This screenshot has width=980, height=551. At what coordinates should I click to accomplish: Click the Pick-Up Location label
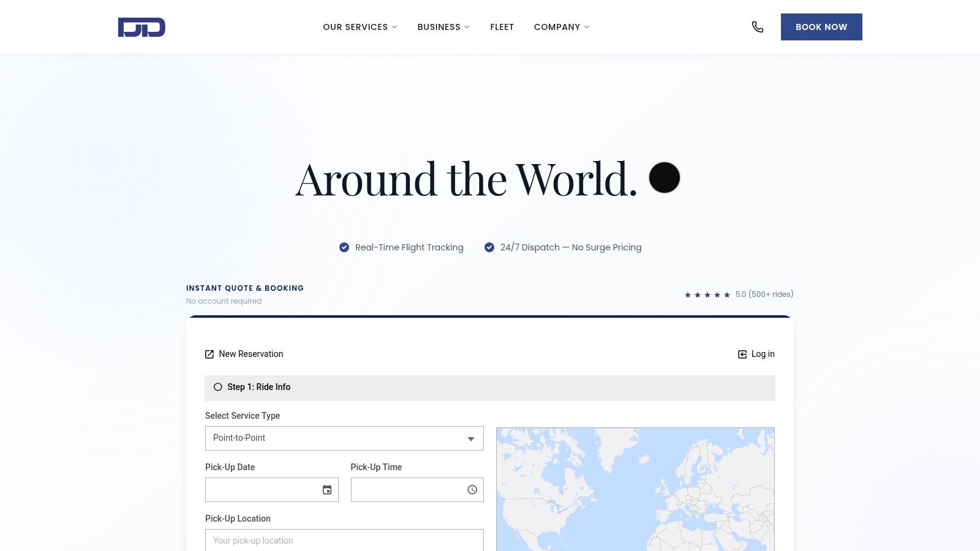tap(238, 519)
